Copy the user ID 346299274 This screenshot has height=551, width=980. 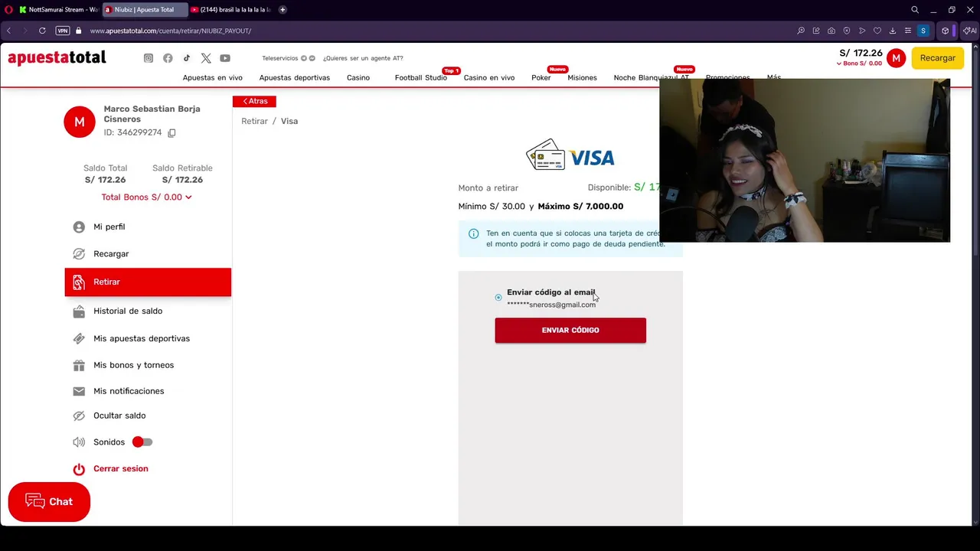171,133
